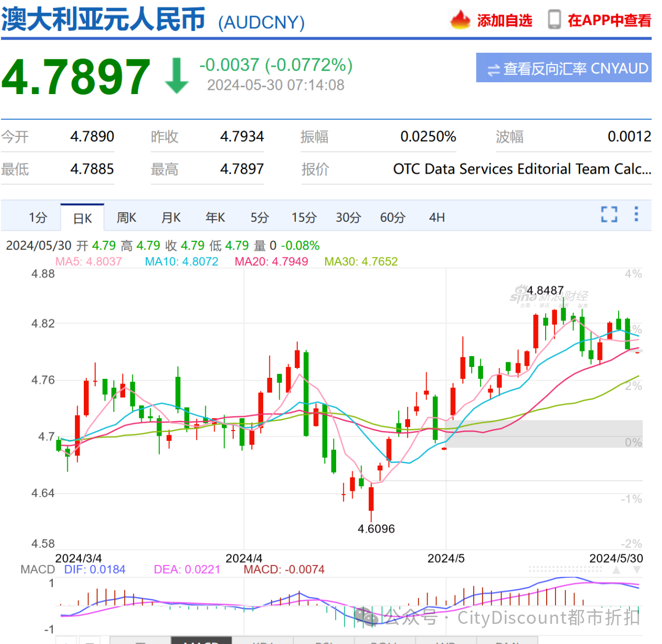This screenshot has width=662, height=644.
Task: Click the flame icon beside 添加自选
Action: coord(460,20)
